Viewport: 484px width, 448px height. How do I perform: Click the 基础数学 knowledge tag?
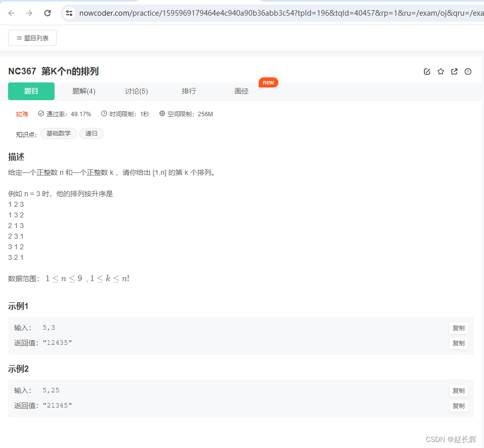58,133
